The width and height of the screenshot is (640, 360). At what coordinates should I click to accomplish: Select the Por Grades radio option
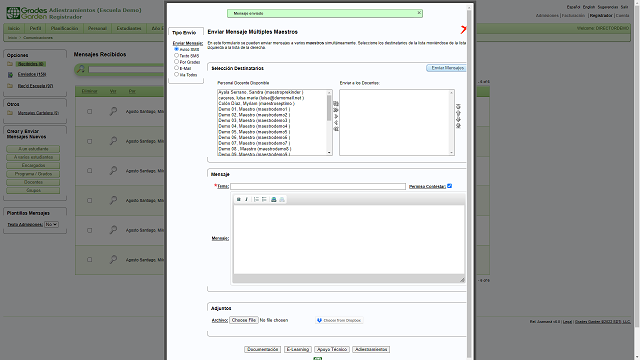click(x=176, y=62)
